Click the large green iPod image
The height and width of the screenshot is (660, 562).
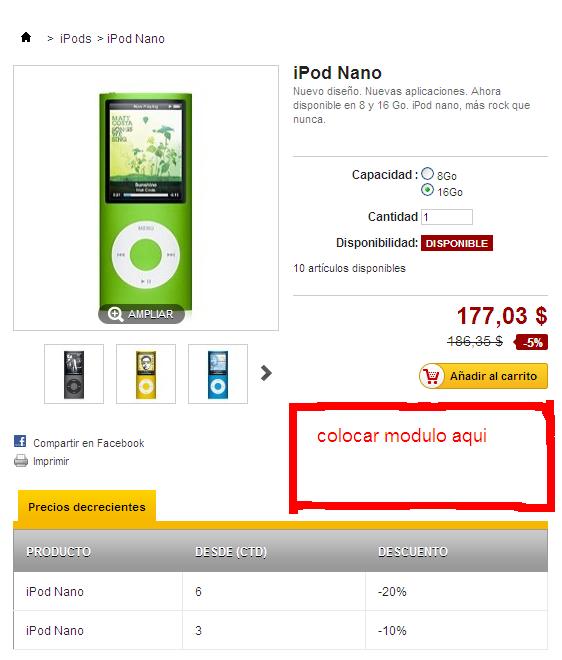(x=146, y=198)
